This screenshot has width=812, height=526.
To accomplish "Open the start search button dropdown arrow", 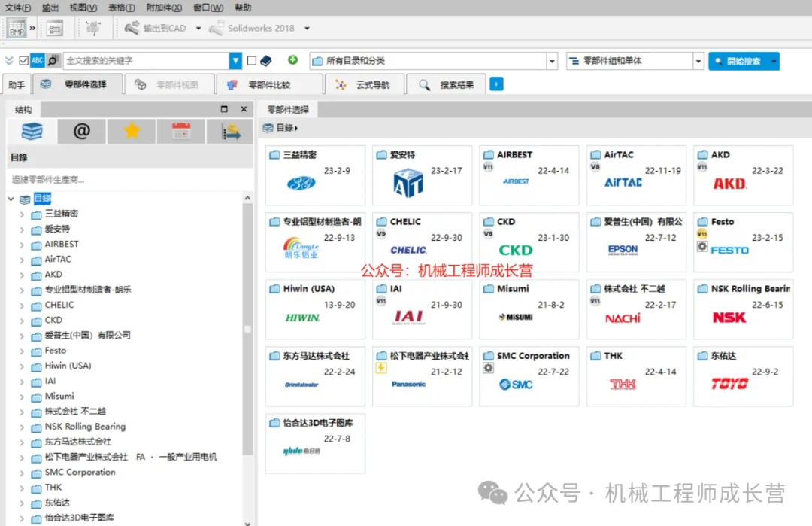I will 774,61.
